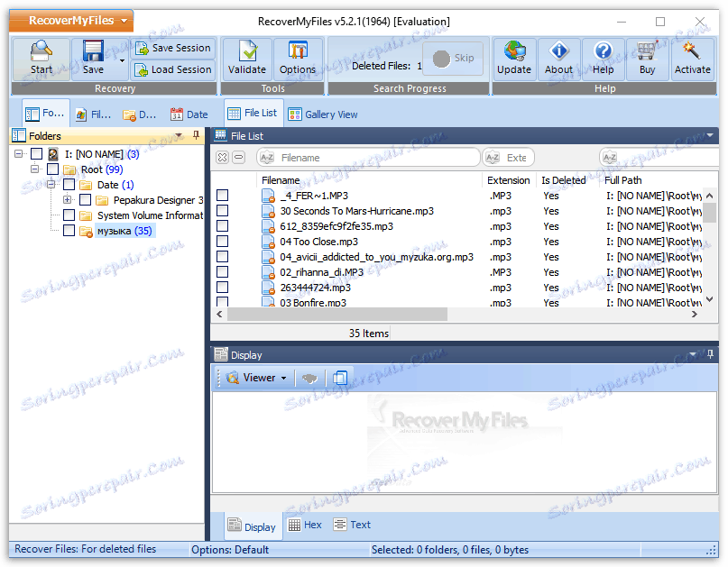Open the Options tool
The width and height of the screenshot is (728, 567).
coord(298,59)
